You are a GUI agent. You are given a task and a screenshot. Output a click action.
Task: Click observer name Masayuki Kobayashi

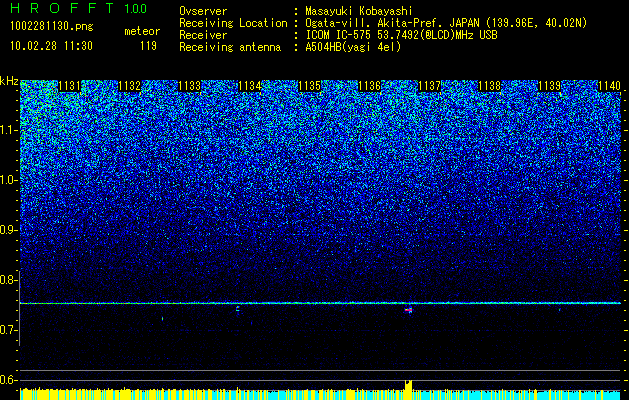[x=358, y=11]
